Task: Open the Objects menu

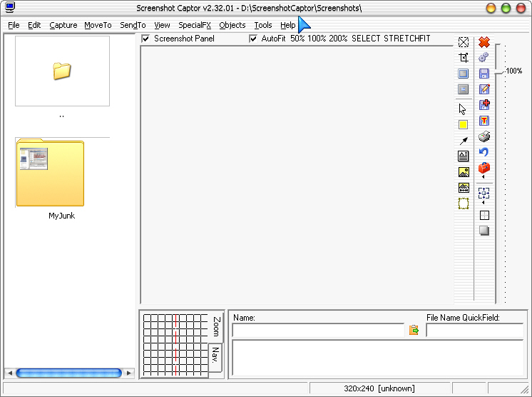Action: [232, 25]
